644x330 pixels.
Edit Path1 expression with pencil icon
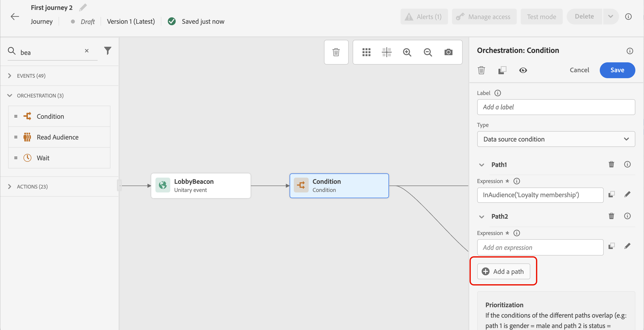coord(627,194)
